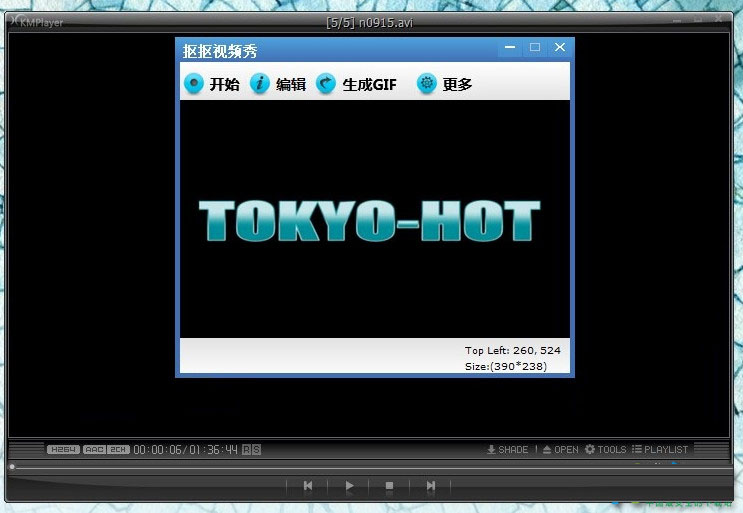Click the KMPlayer logo in the title bar
Screen dimensions: 743x513
(37, 22)
